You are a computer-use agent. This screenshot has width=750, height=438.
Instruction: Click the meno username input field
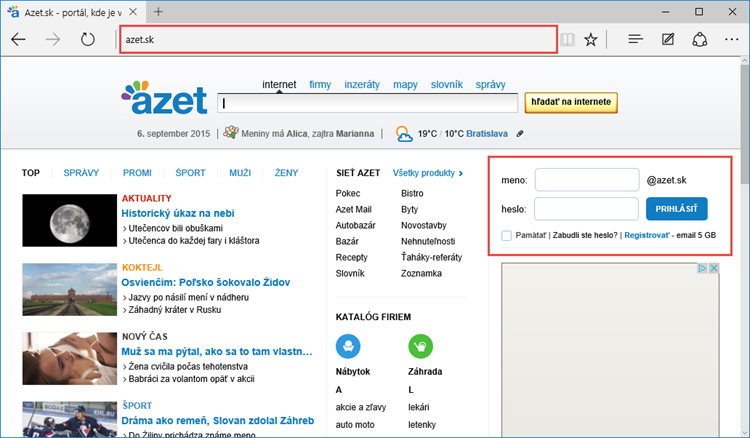[586, 180]
